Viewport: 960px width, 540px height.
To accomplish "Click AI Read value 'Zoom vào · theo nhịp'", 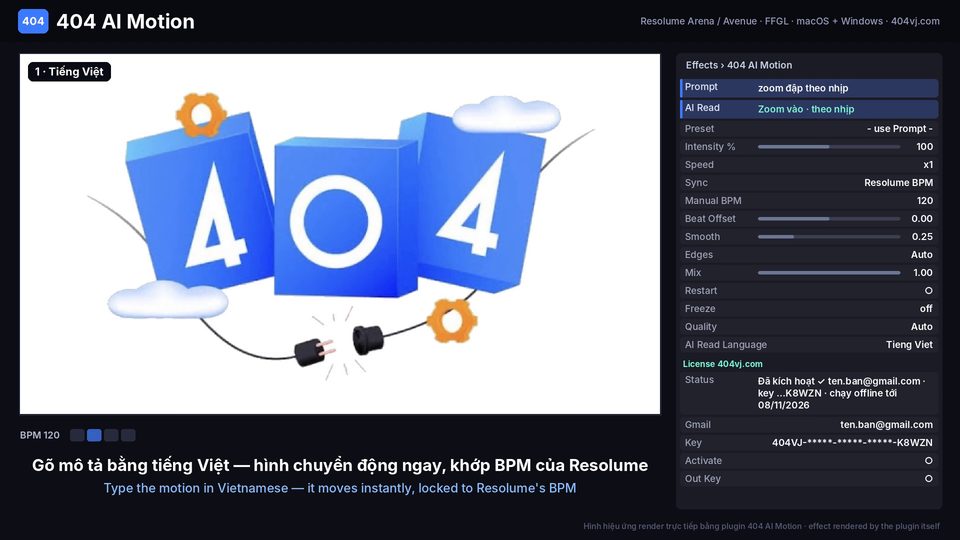I will pos(806,109).
